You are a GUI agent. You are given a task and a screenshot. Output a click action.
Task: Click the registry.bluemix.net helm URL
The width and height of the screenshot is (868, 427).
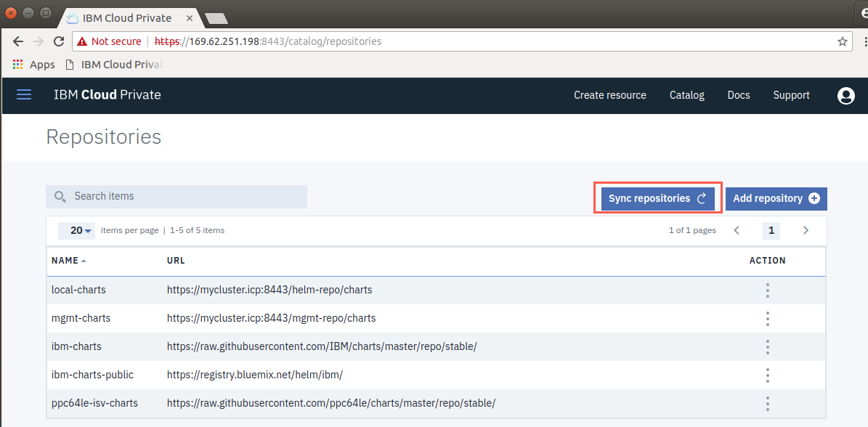pyautogui.click(x=255, y=375)
